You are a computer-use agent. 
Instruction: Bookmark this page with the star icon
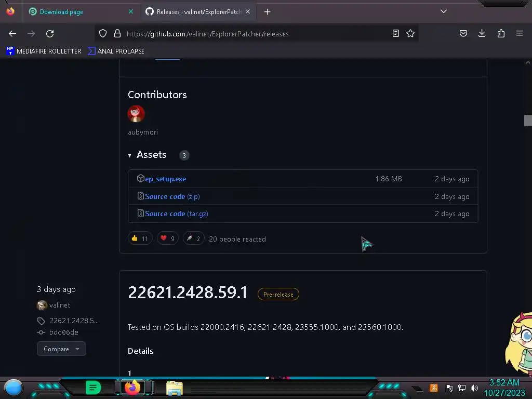410,33
